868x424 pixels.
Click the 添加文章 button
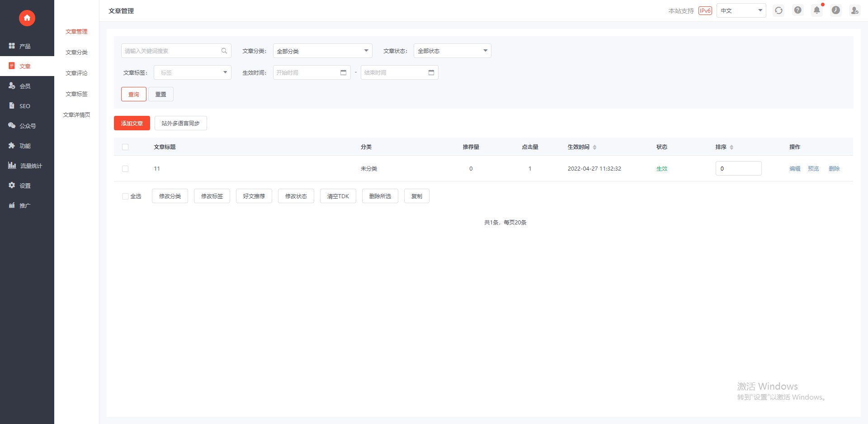coord(132,123)
